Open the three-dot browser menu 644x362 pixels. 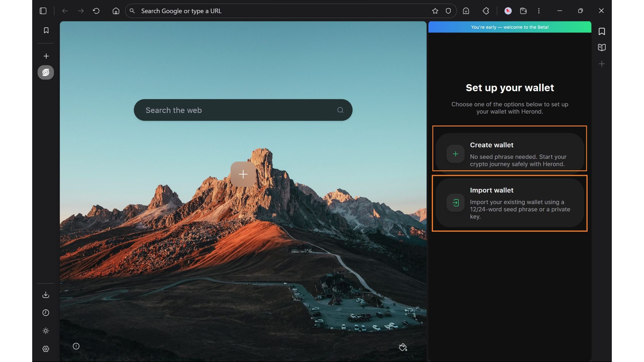click(x=539, y=11)
